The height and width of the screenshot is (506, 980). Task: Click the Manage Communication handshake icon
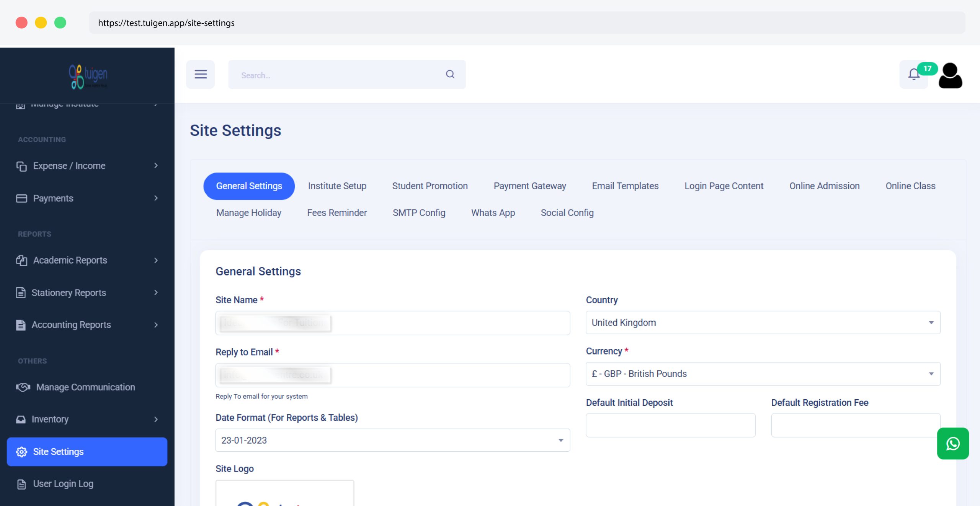click(23, 387)
